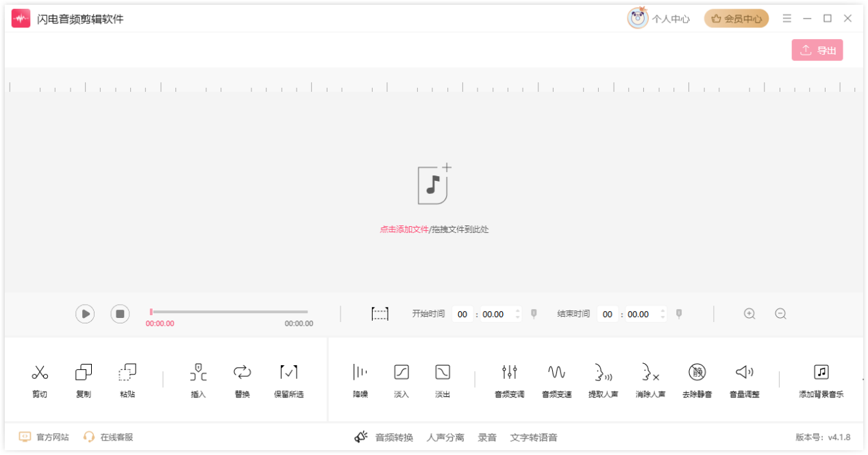Click the 结束时间 minutes field
This screenshot has width=868, height=455.
coord(608,315)
